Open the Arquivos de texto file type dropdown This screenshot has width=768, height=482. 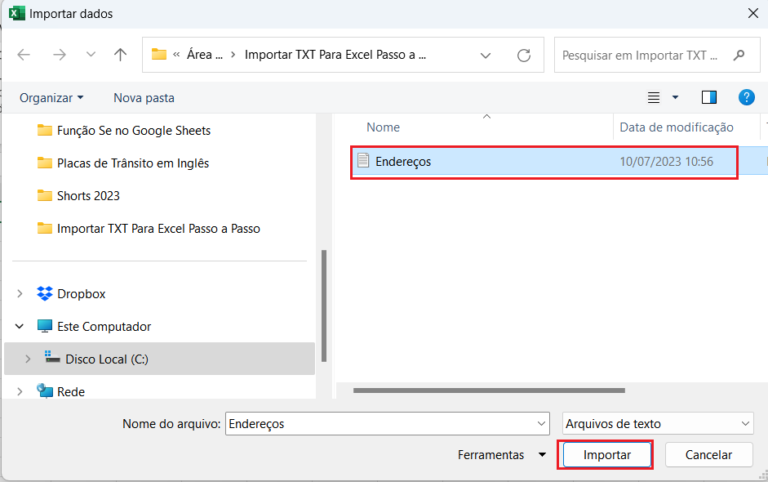click(x=658, y=424)
